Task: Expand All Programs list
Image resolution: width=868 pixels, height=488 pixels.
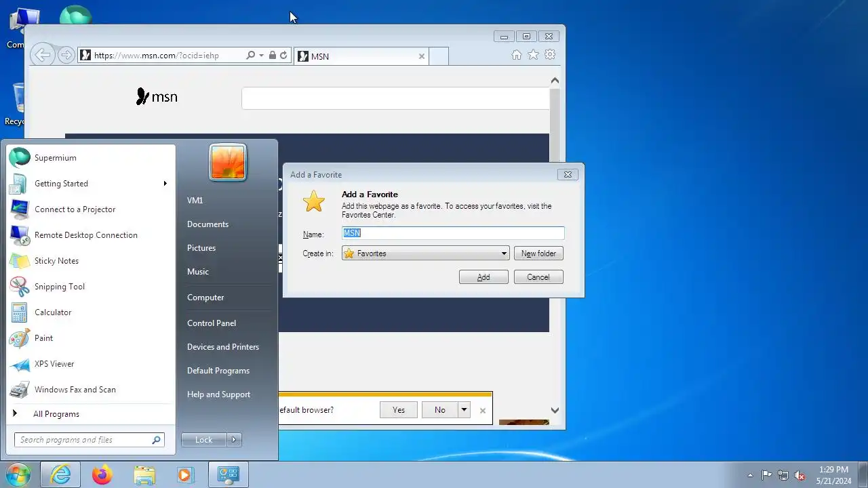Action: point(91,414)
